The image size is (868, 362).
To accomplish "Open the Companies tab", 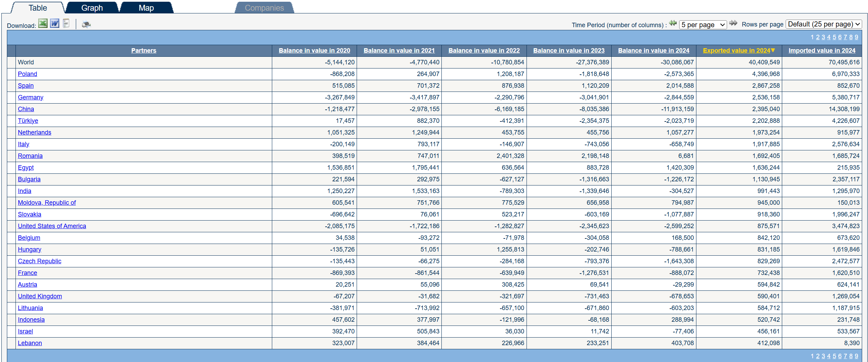I will (x=264, y=8).
